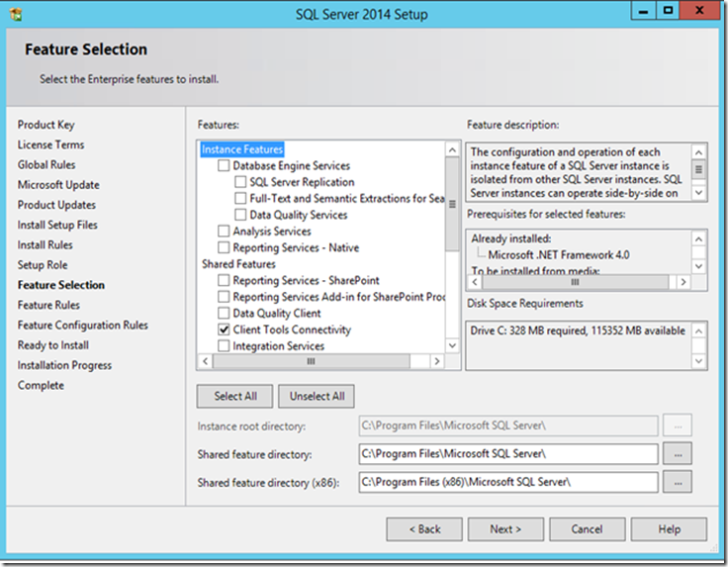Proceed with the Next button
728x567 pixels.
[505, 529]
